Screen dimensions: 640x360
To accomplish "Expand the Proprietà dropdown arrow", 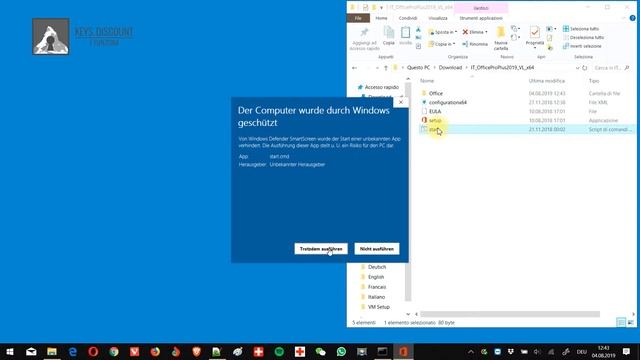I will click(535, 48).
